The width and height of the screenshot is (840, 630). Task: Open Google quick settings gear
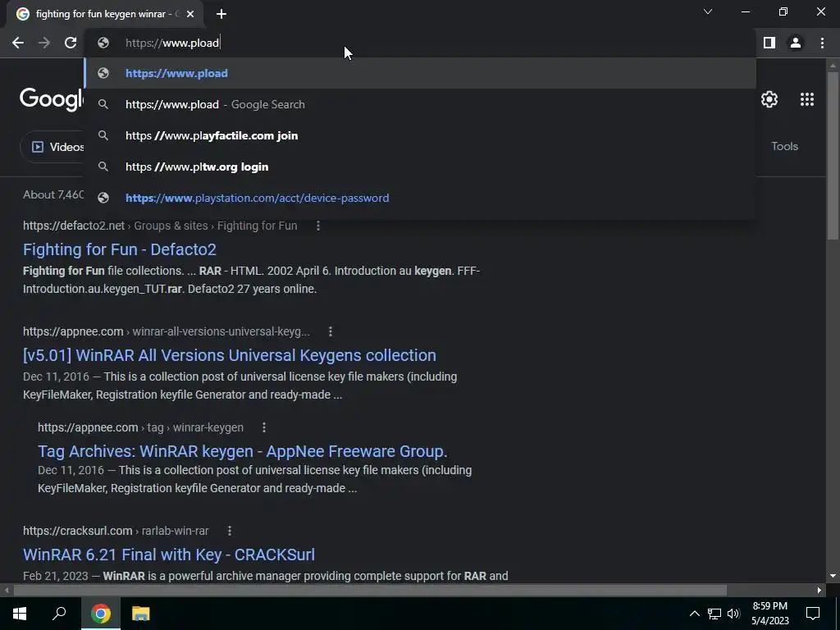(x=769, y=99)
